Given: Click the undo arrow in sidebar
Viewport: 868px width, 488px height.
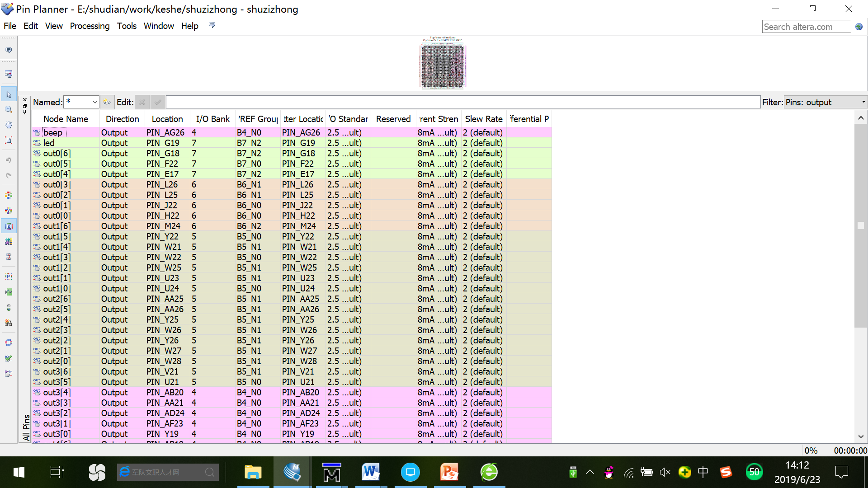Looking at the screenshot, I should click(x=9, y=160).
